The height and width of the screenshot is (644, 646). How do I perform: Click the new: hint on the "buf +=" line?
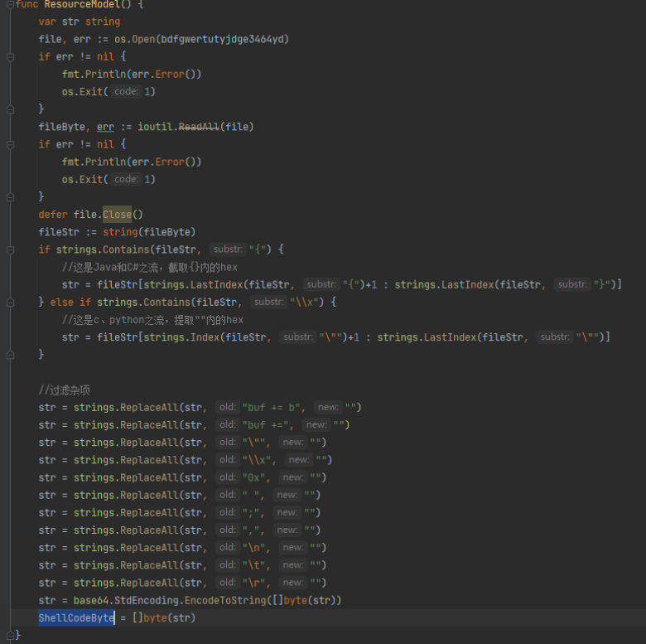pyautogui.click(x=316, y=424)
